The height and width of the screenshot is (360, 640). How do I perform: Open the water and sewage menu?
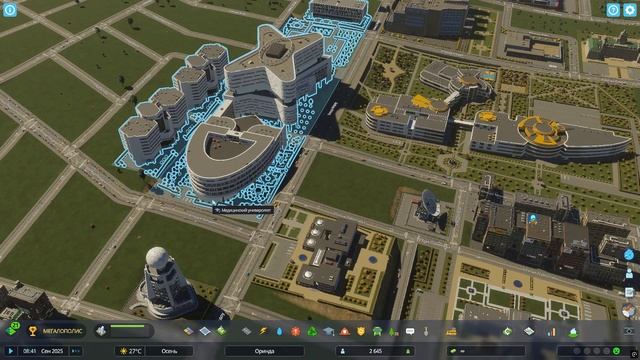point(279,331)
